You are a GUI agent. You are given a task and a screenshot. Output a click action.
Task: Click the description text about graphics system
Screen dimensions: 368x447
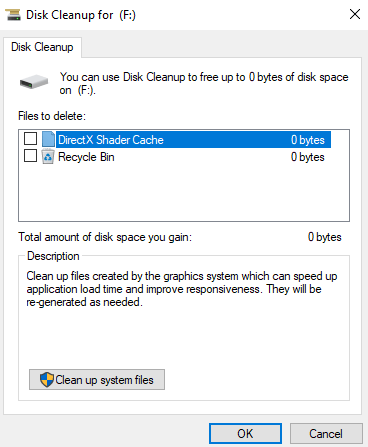point(182,289)
